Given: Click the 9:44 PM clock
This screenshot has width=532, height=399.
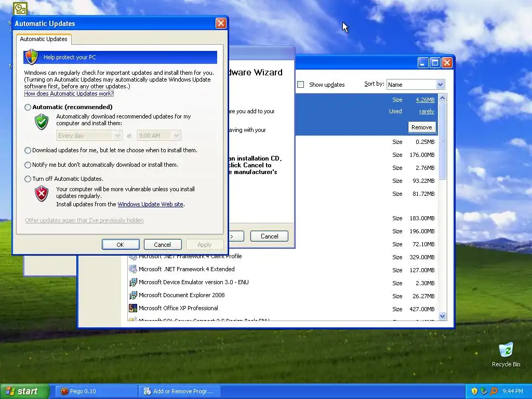Looking at the screenshot, I should point(513,391).
